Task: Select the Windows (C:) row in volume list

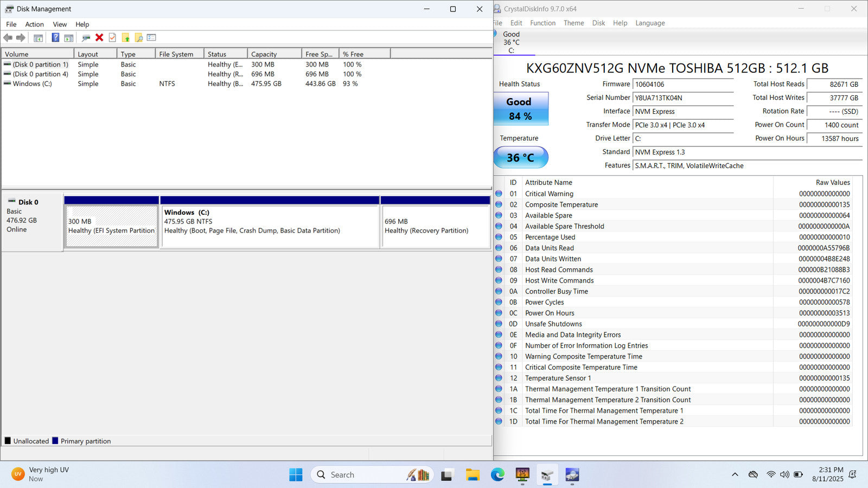Action: (x=33, y=84)
